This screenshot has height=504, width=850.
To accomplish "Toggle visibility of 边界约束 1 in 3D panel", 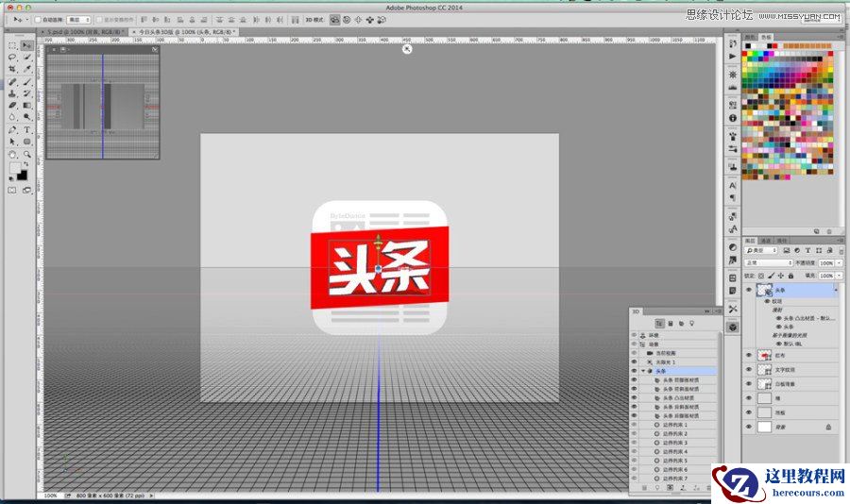I will [635, 425].
